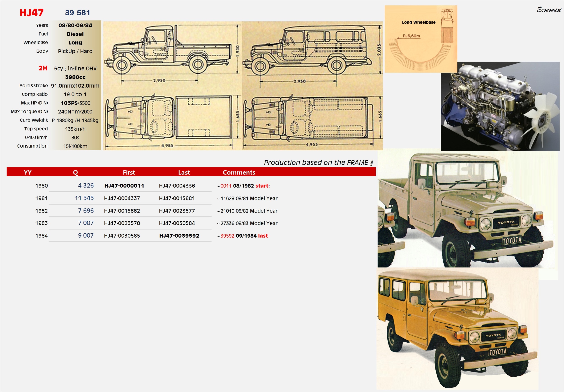564x392 pixels.
Task: Select first frame HJ47-0015882
Action: (122, 211)
